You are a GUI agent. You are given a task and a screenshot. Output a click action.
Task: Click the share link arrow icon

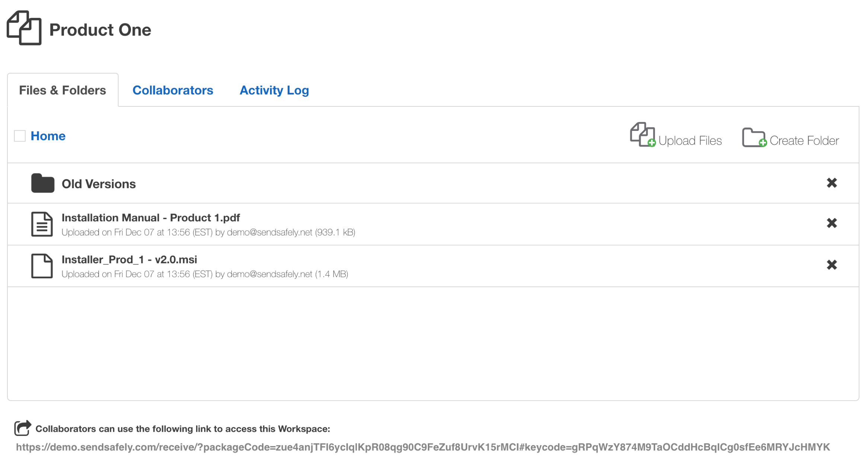point(22,428)
